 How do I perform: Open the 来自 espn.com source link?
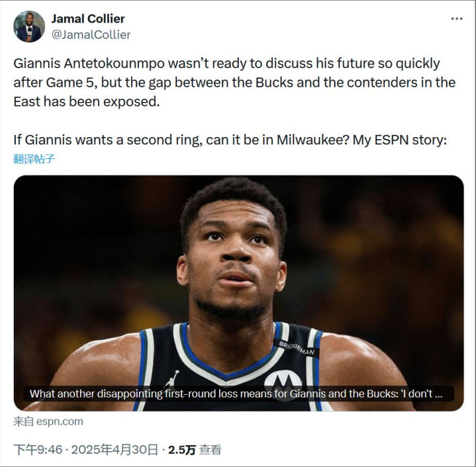pos(48,421)
